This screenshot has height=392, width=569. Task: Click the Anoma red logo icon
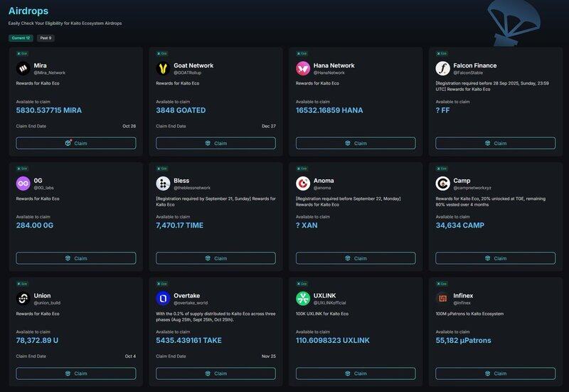303,184
